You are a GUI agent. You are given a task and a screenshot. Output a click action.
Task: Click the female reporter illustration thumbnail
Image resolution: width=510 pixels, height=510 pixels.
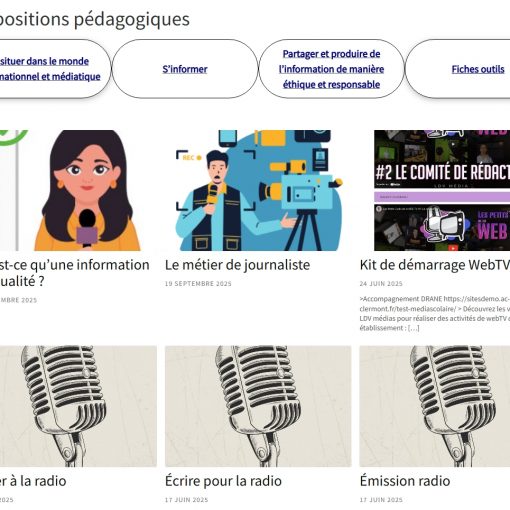78,190
